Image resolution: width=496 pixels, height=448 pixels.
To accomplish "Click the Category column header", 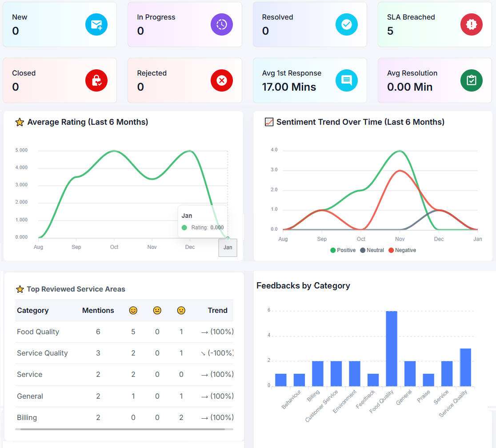I will pyautogui.click(x=33, y=310).
